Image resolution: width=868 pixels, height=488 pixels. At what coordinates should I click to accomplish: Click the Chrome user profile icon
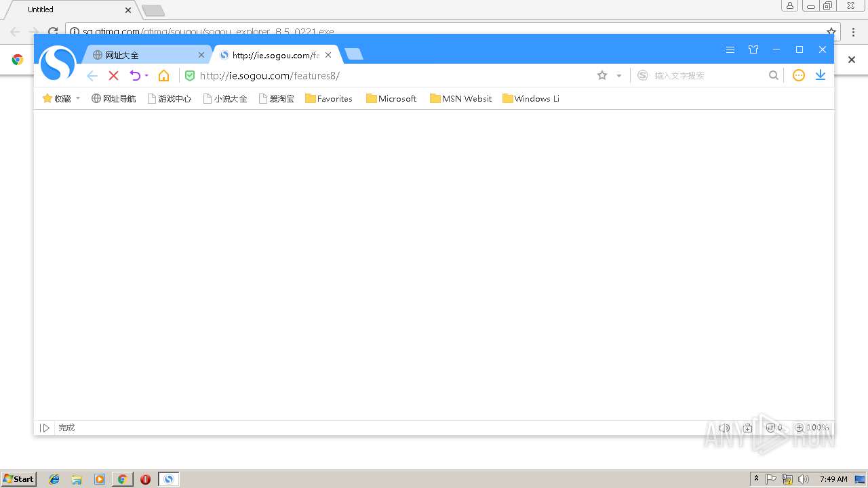pos(789,5)
